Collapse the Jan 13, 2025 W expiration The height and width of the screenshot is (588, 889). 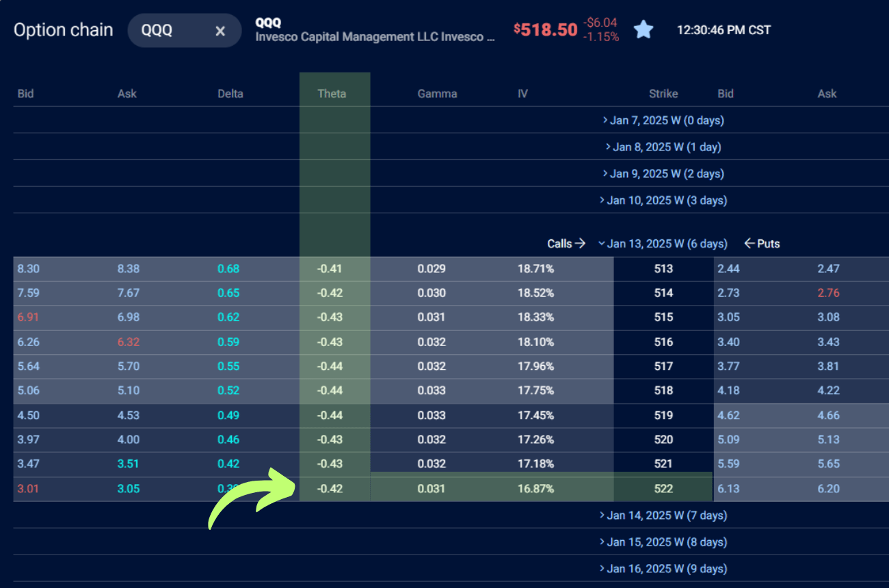[x=663, y=243]
